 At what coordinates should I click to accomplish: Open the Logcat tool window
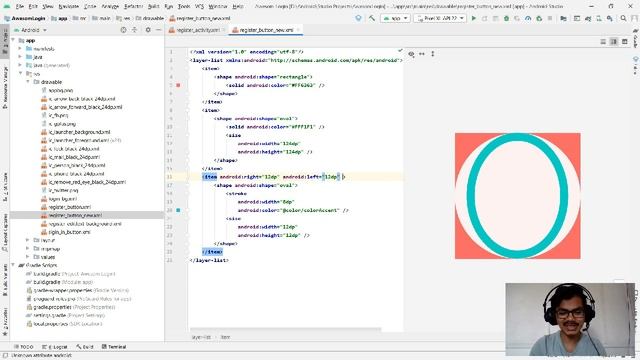pyautogui.click(x=55, y=347)
